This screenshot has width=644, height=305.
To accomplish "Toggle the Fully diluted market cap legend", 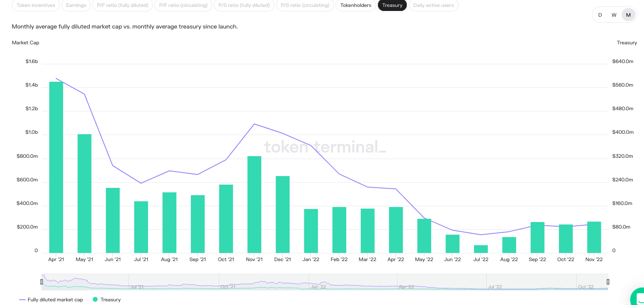I will [51, 300].
